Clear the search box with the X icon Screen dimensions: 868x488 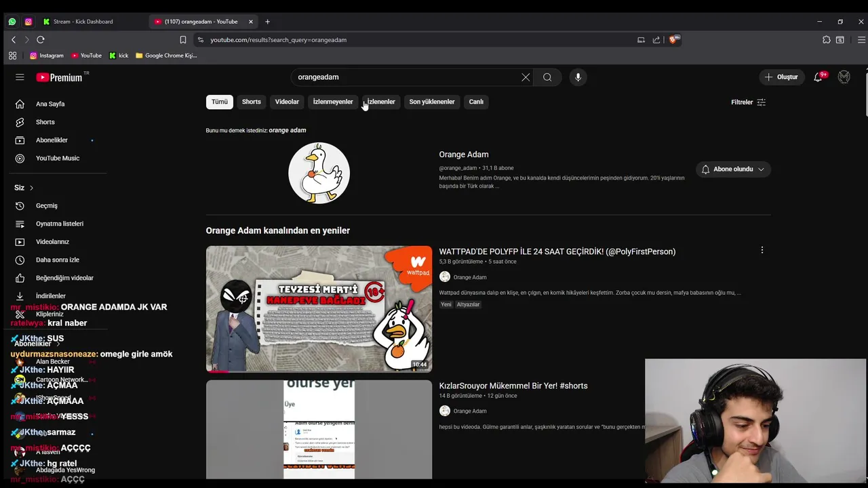tap(526, 77)
